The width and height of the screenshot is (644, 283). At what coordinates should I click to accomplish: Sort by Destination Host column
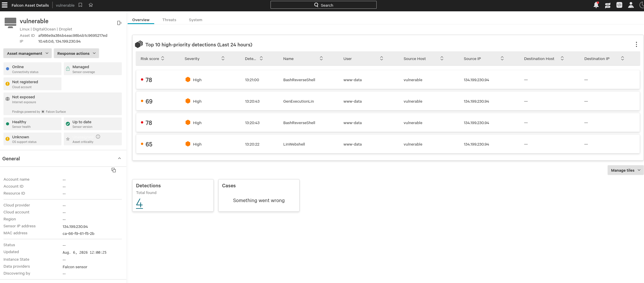pos(562,58)
